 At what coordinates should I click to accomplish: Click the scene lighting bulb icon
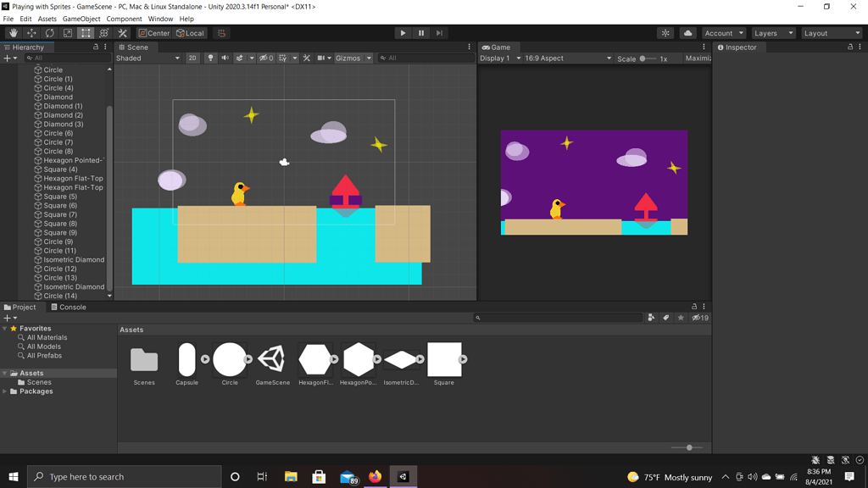210,58
